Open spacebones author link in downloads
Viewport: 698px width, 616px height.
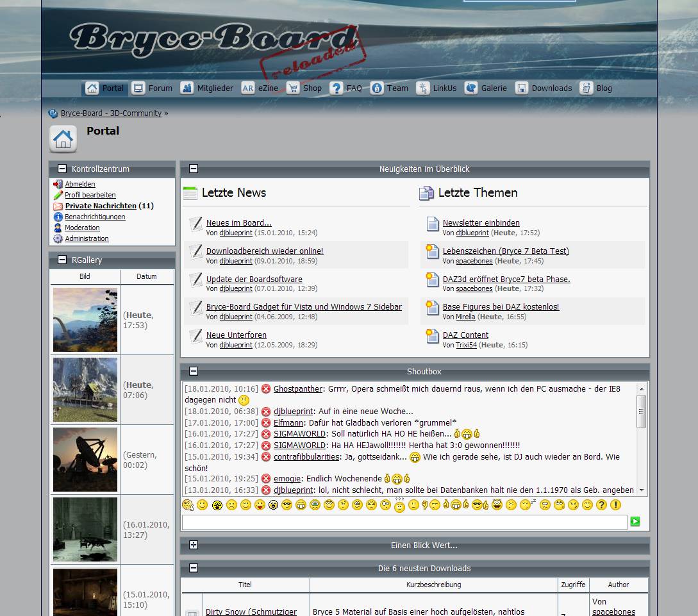point(613,612)
